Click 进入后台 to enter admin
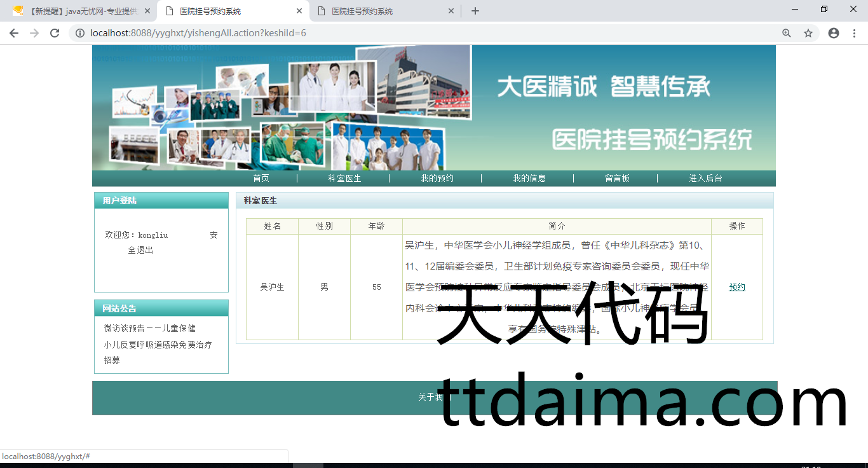Screen dimensions: 868x468 [x=705, y=179]
